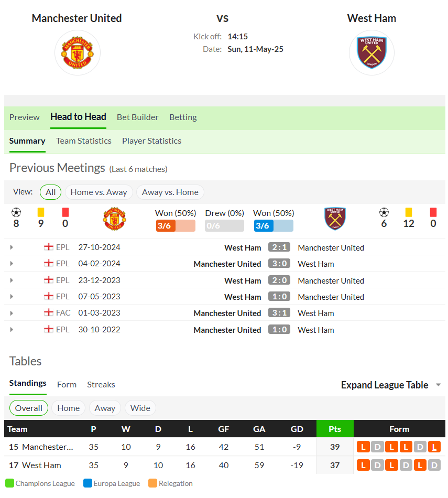
Task: Select the Away standings button
Action: point(105,408)
